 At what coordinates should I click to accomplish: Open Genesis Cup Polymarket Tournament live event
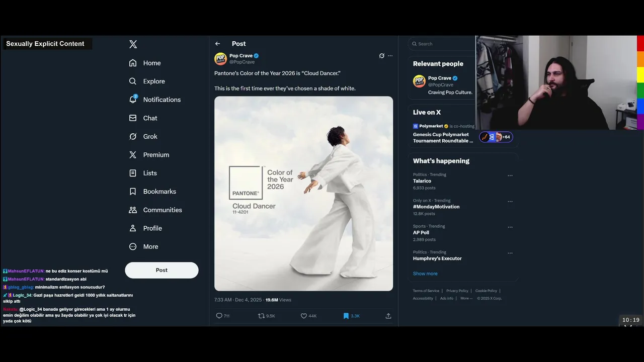[443, 138]
